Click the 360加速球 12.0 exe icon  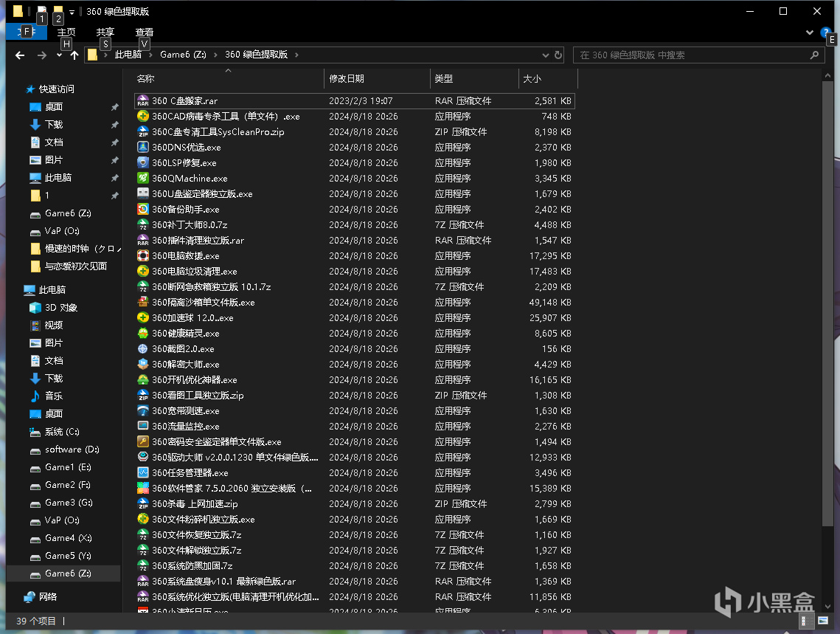142,318
